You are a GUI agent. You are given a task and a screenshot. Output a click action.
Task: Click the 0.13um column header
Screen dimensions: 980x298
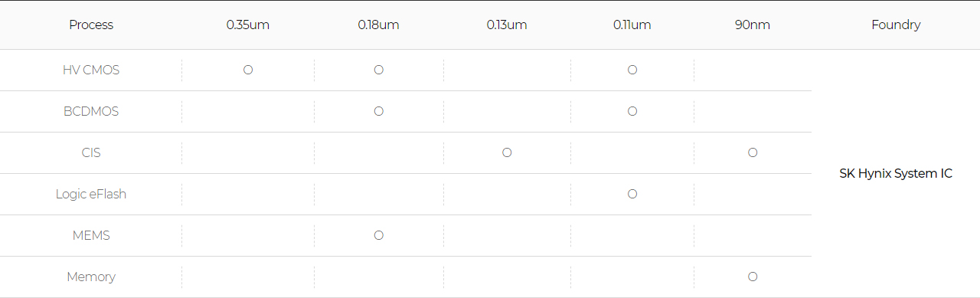click(507, 25)
